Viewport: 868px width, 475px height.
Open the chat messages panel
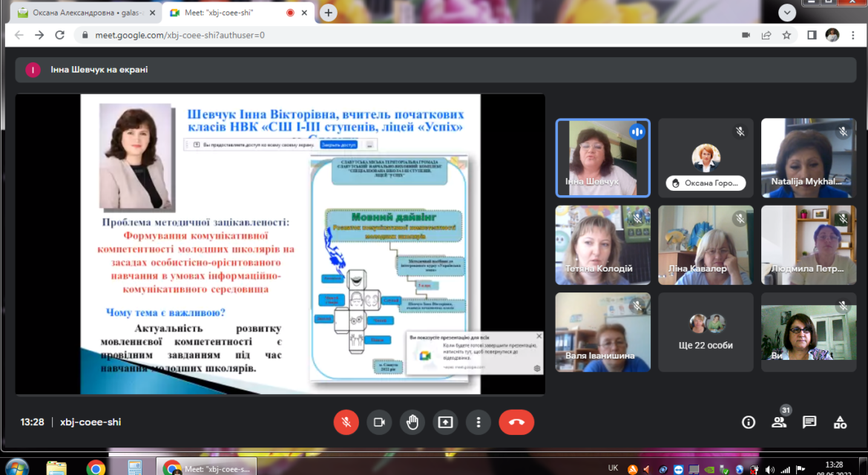point(809,422)
